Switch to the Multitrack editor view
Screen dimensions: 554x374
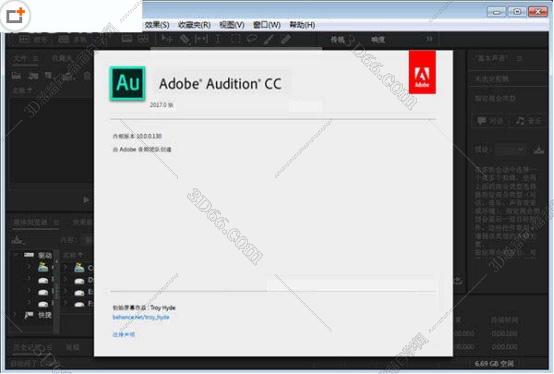pos(72,39)
